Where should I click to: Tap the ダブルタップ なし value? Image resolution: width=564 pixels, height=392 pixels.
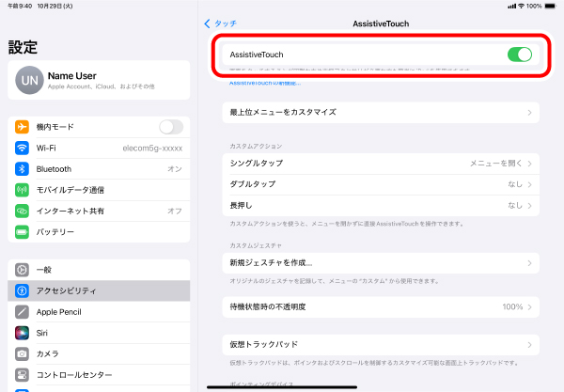click(515, 184)
